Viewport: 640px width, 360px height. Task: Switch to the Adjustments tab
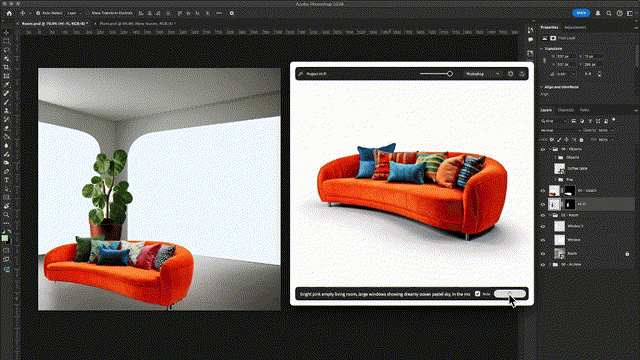[575, 27]
